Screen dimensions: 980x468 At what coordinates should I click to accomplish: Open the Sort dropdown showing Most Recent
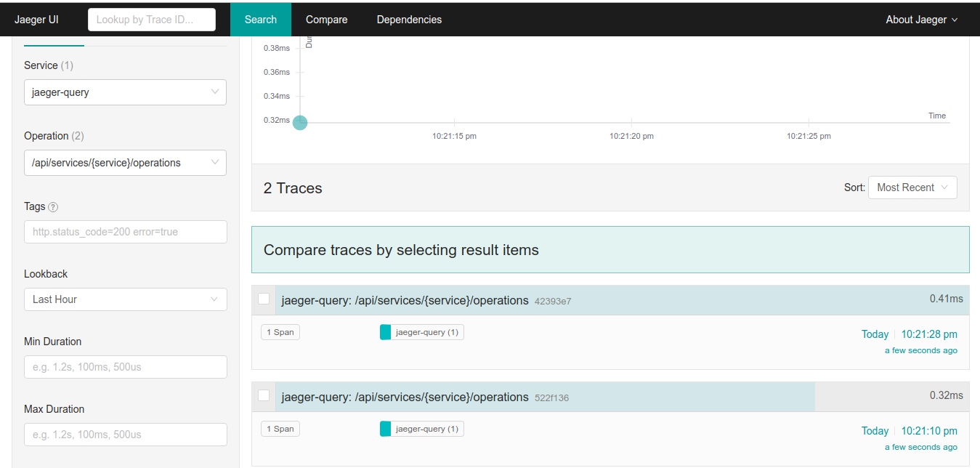click(x=912, y=187)
